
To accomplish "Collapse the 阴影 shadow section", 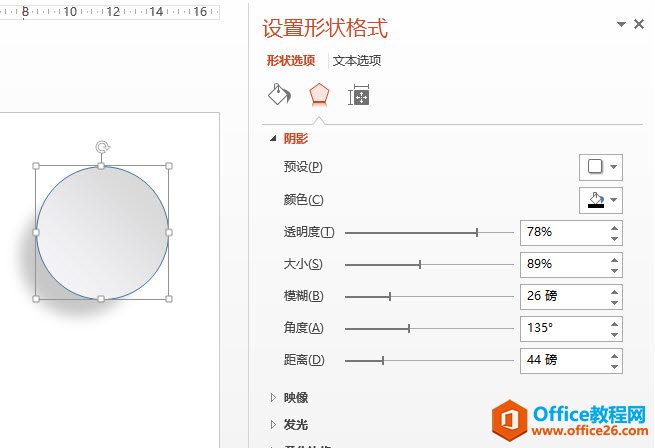I will [272, 139].
